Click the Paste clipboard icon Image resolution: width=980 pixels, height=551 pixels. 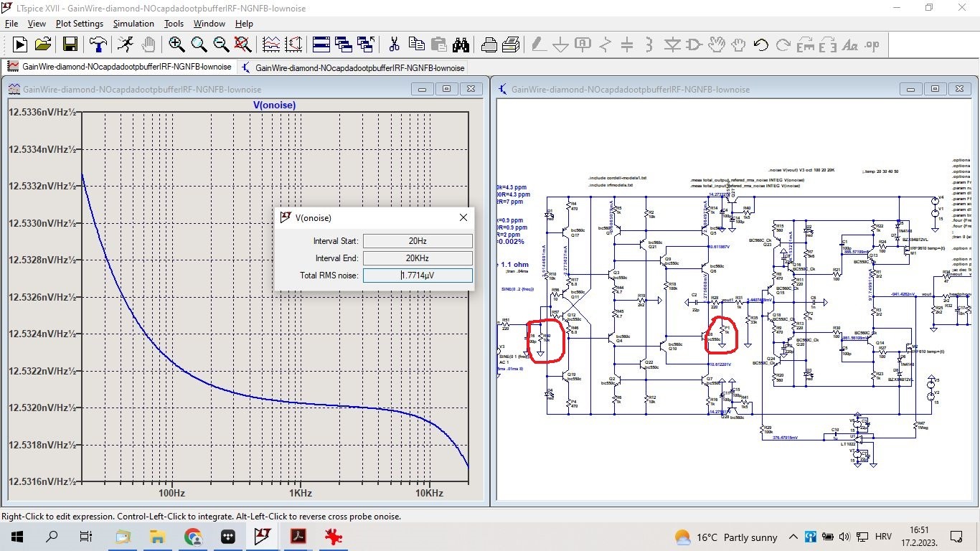pos(438,44)
